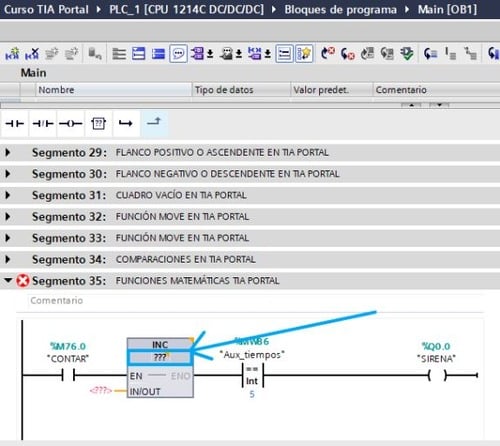Screen dimensions: 500x446
Task: Click down arrow on interface splitter
Action: 440,105
